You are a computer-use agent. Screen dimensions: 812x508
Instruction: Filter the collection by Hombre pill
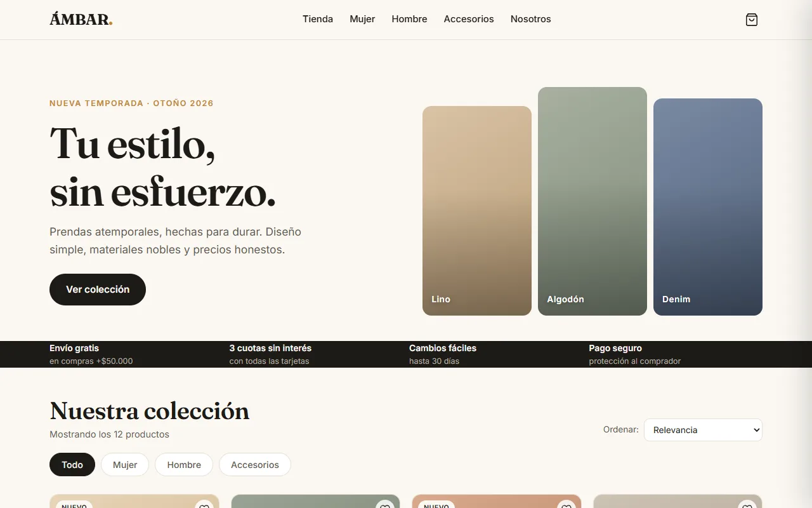point(184,465)
